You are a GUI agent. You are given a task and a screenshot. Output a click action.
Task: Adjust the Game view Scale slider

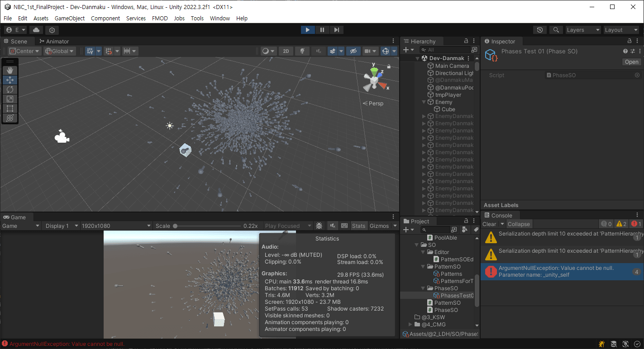click(x=175, y=226)
